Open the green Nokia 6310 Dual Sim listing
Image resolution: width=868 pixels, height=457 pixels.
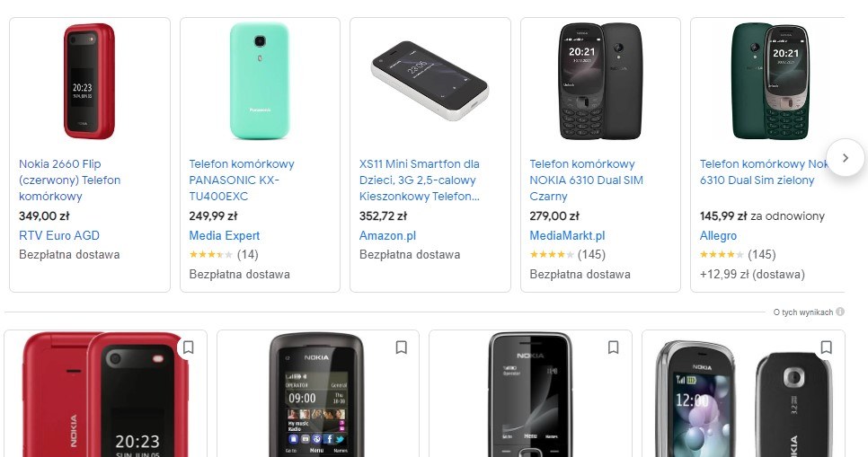pos(763,172)
